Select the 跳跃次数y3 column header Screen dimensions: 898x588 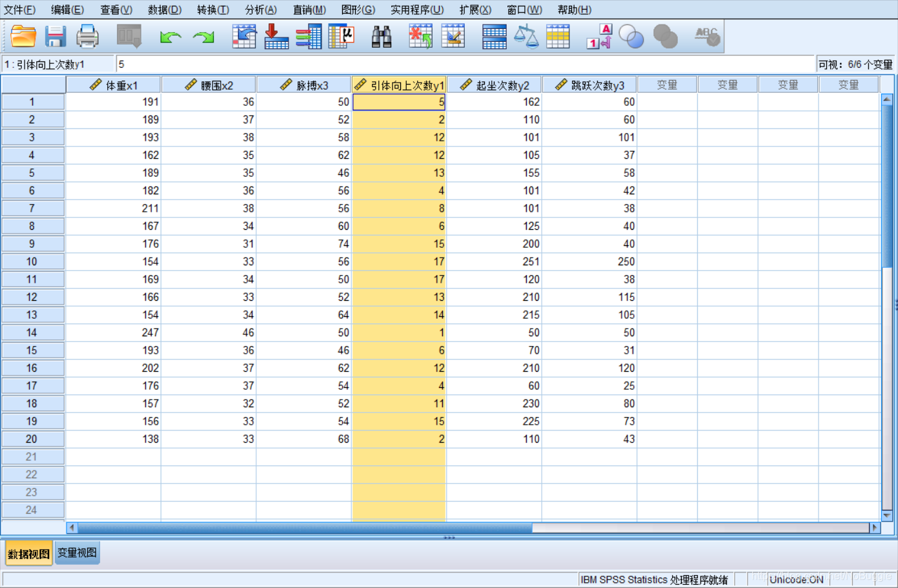pos(589,85)
